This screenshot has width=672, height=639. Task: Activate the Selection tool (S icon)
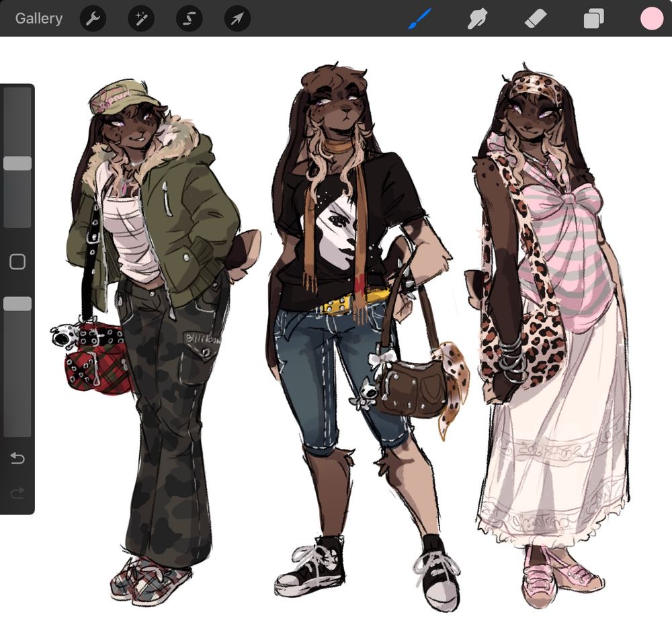(190, 19)
